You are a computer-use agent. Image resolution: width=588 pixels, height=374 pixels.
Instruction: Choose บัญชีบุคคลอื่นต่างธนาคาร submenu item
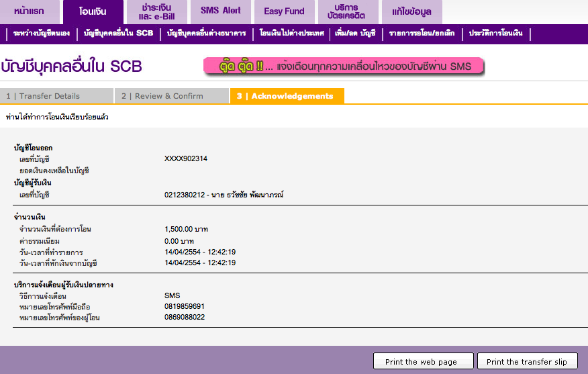pos(207,34)
